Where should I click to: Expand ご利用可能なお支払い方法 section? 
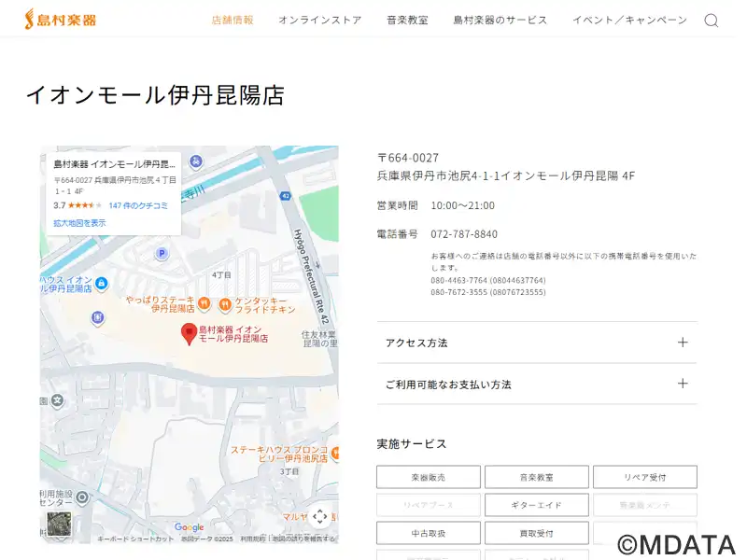pos(537,385)
